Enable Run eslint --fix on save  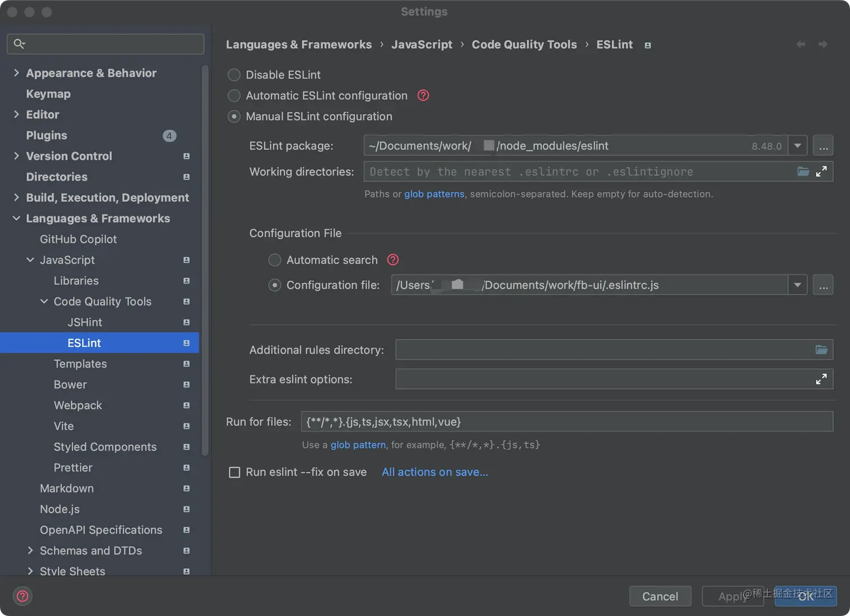click(x=234, y=472)
